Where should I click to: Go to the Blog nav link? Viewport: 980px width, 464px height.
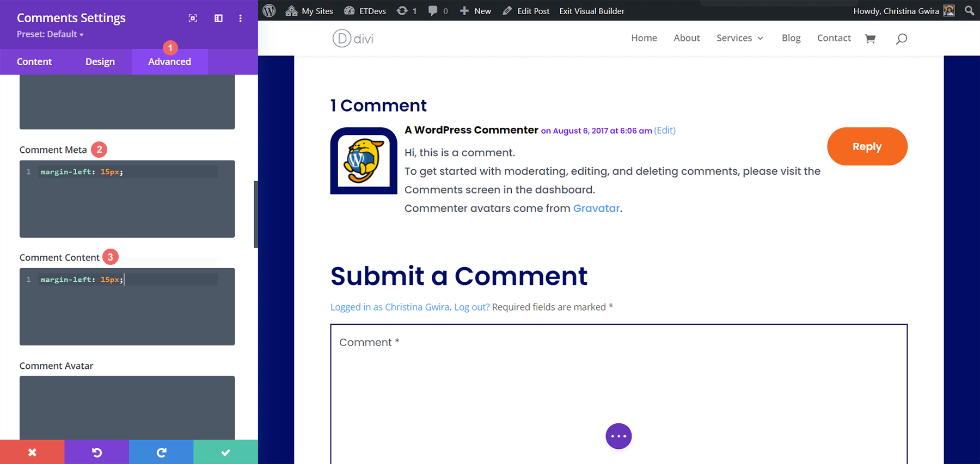coord(791,38)
